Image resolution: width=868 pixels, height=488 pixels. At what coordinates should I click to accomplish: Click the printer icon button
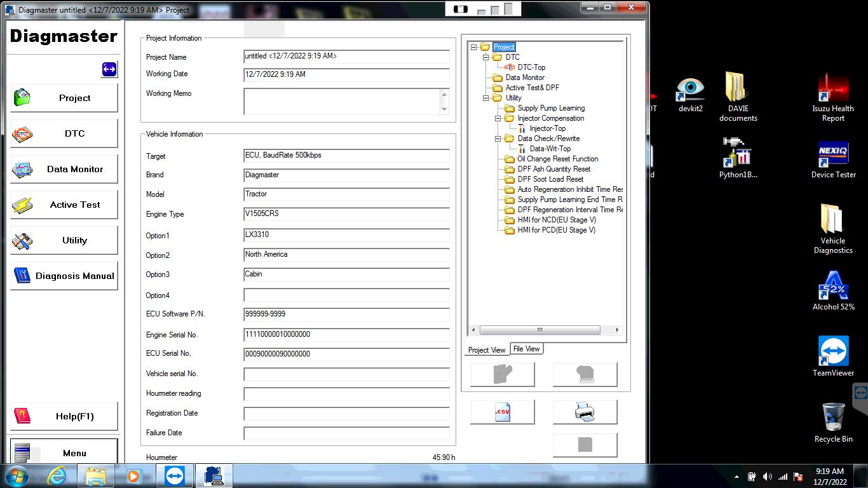coord(585,412)
